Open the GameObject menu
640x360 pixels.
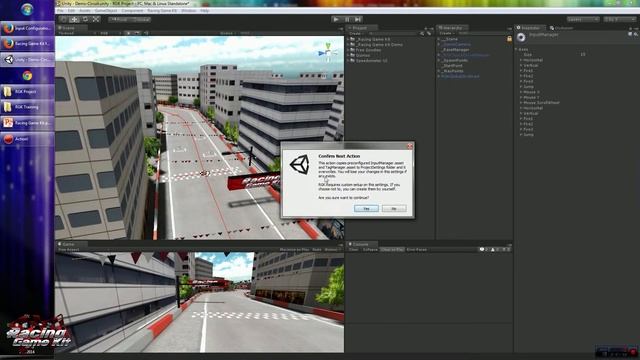tap(106, 11)
